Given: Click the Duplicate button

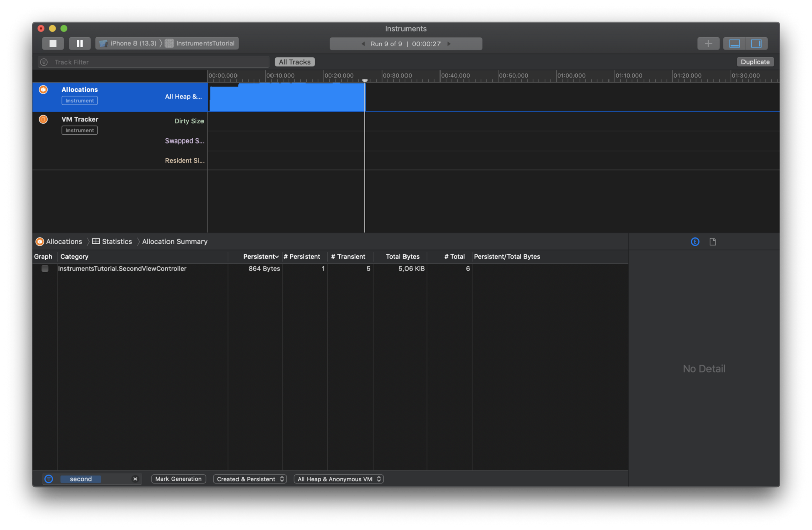Looking at the screenshot, I should click(x=755, y=62).
